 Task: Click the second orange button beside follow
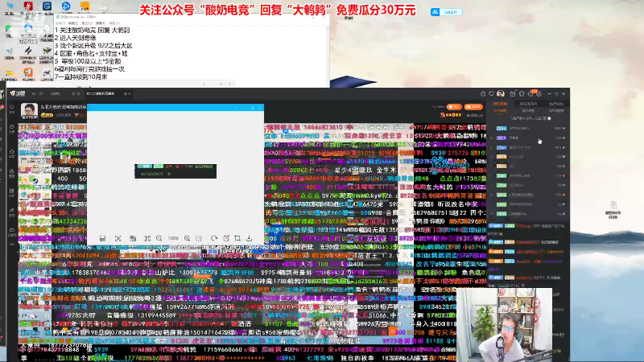(x=473, y=107)
